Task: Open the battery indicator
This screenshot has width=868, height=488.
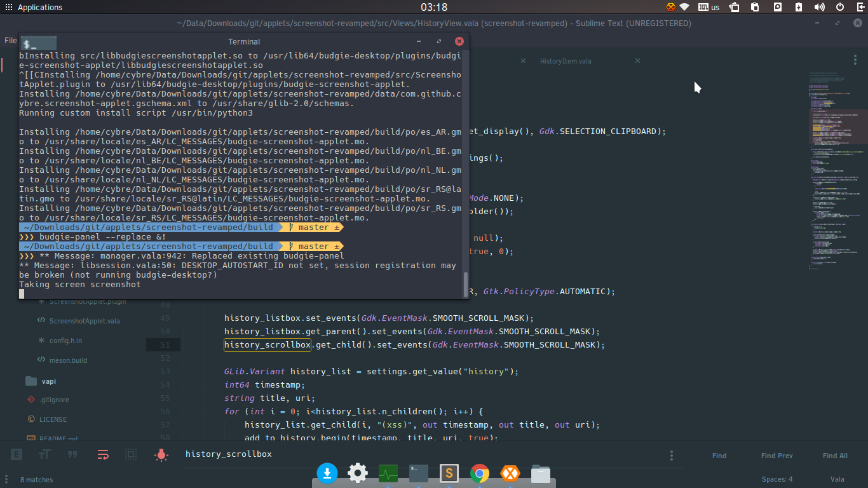Action: click(799, 8)
